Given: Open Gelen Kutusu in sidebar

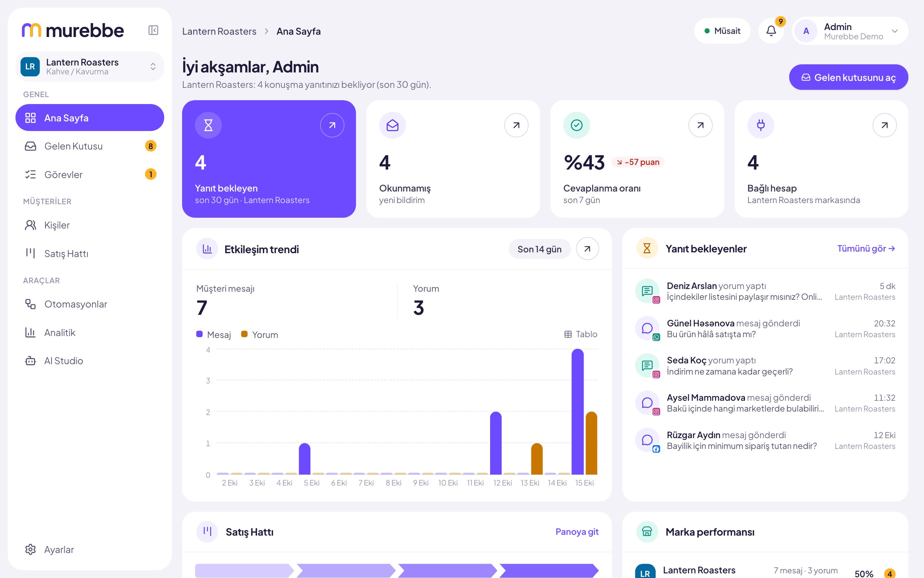Looking at the screenshot, I should pyautogui.click(x=90, y=146).
